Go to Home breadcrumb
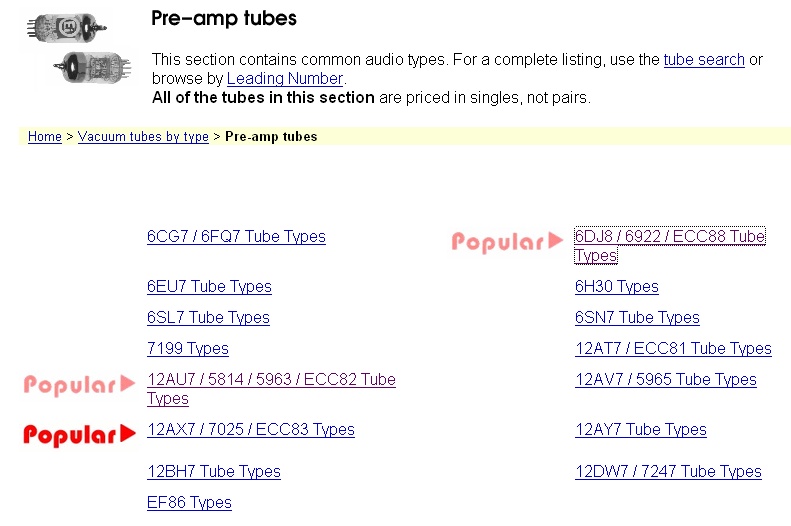The image size is (791, 526). (x=45, y=137)
